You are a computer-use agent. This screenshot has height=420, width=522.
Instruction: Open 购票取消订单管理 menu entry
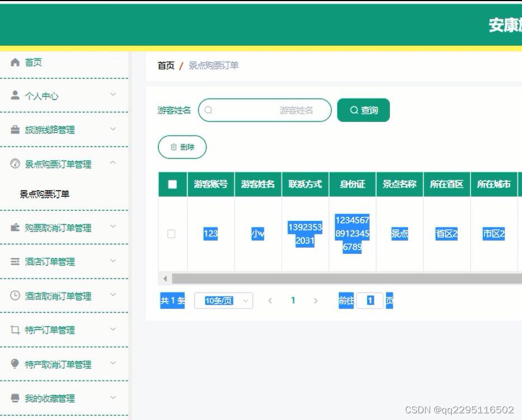pos(54,228)
